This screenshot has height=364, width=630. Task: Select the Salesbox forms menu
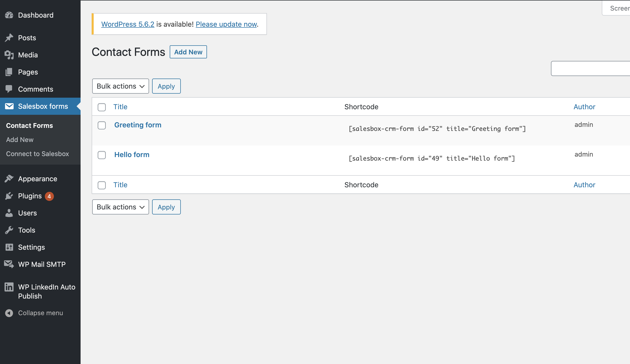[40, 106]
